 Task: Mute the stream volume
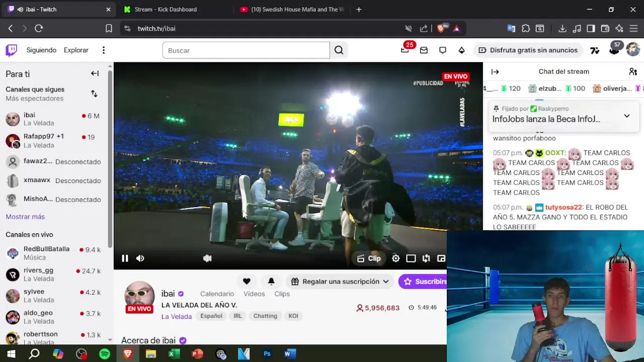[x=140, y=258]
